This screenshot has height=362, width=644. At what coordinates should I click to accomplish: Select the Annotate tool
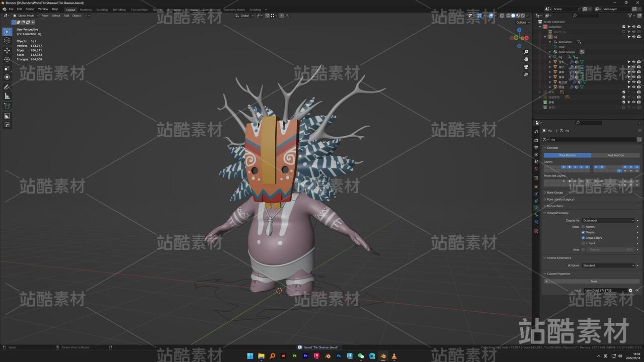point(7,87)
